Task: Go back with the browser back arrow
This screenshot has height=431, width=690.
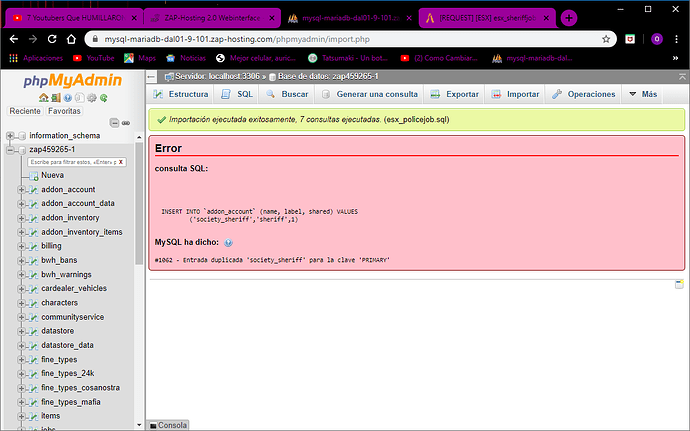Action: 14,39
